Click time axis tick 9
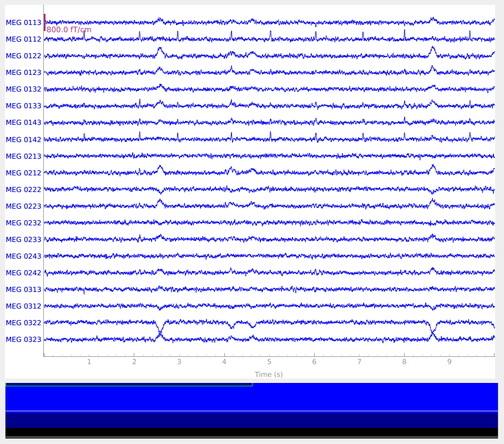The width and height of the screenshot is (504, 444). coord(449,362)
